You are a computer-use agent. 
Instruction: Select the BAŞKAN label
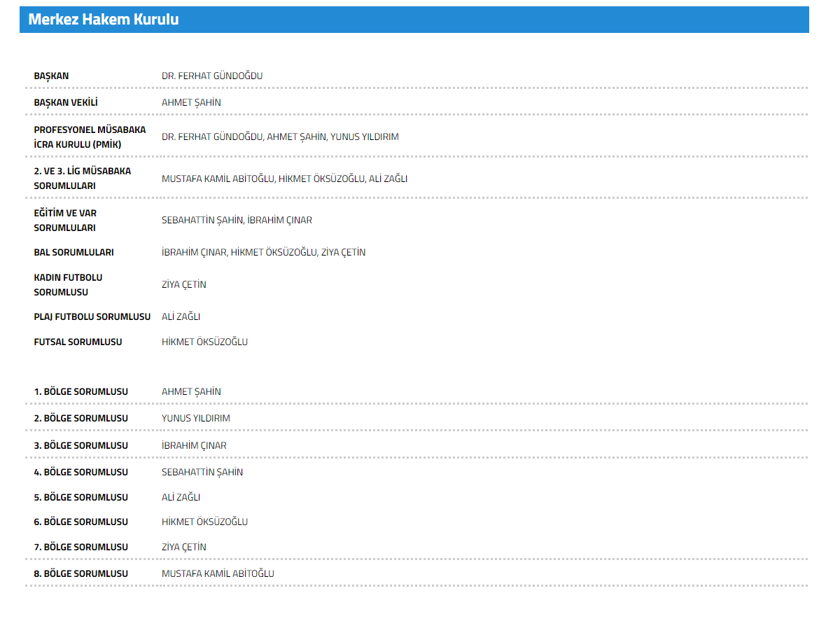pyautogui.click(x=51, y=76)
